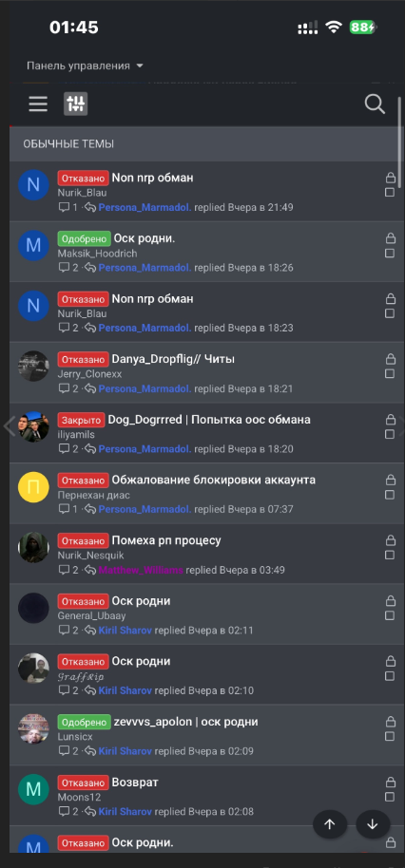This screenshot has width=405, height=868.
Task: Check the box for Помеха рп процесу thread
Action: tap(390, 555)
